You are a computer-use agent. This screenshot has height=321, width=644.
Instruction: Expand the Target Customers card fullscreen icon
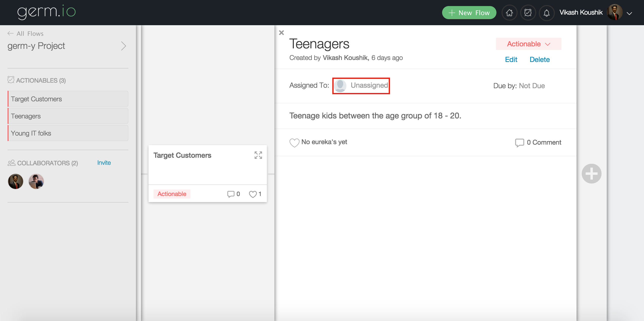point(258,155)
